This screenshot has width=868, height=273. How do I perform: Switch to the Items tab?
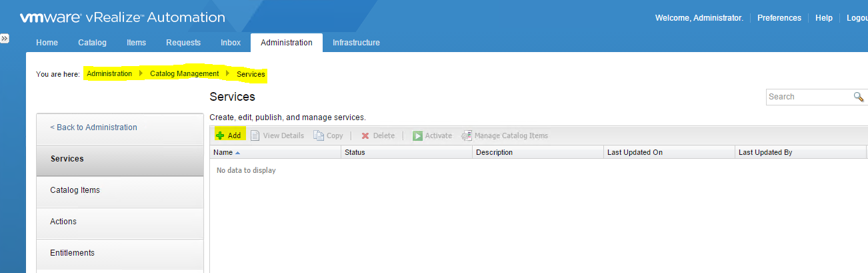click(x=136, y=43)
